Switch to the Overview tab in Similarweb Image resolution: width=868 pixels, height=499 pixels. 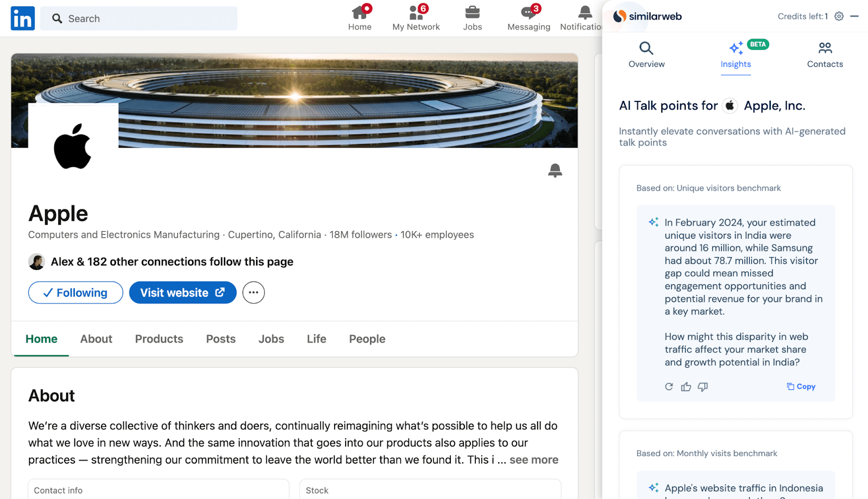coord(646,55)
